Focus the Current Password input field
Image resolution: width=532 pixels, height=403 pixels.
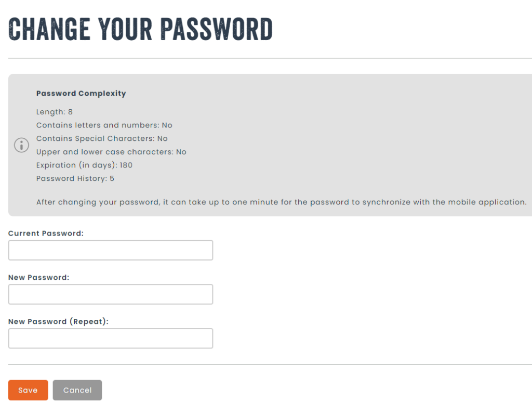111,250
